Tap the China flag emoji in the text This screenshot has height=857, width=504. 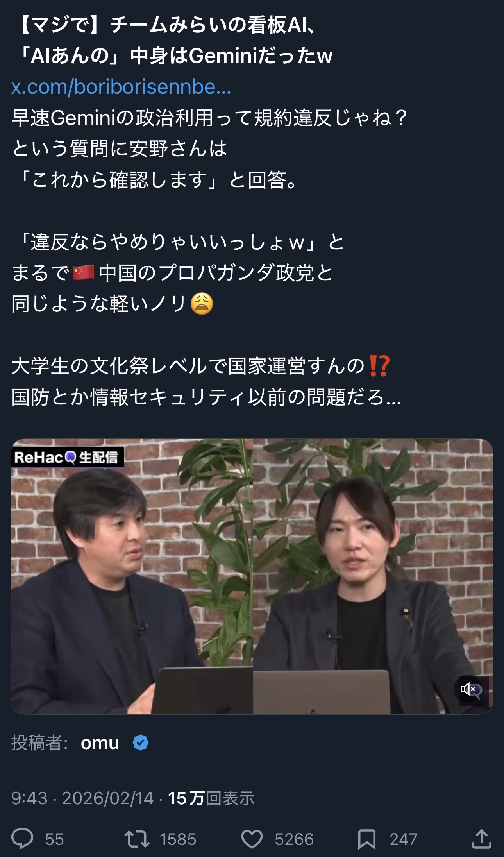[x=84, y=272]
